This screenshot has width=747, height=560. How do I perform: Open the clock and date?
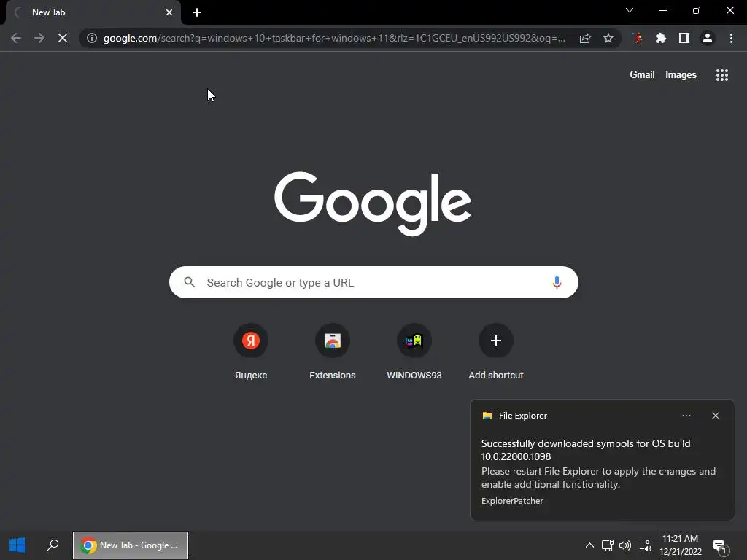pyautogui.click(x=681, y=545)
